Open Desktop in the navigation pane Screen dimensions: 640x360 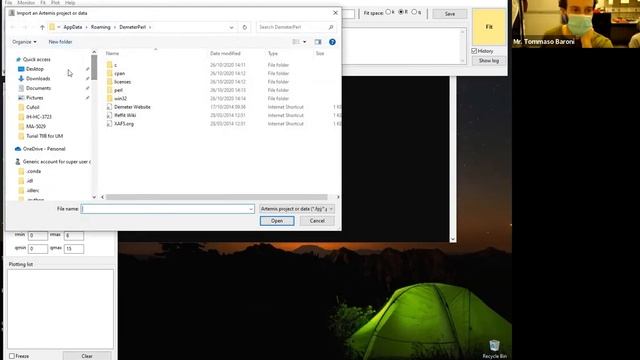[35, 69]
